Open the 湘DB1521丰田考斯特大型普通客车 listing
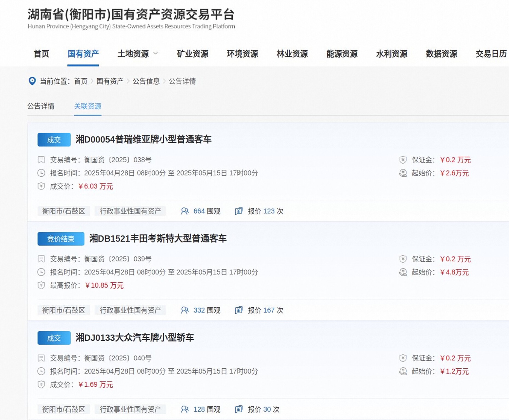Image resolution: width=509 pixels, height=420 pixels. click(x=158, y=238)
